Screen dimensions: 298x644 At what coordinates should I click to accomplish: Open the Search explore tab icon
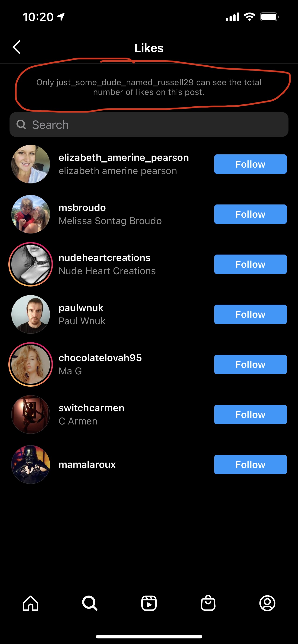click(90, 603)
